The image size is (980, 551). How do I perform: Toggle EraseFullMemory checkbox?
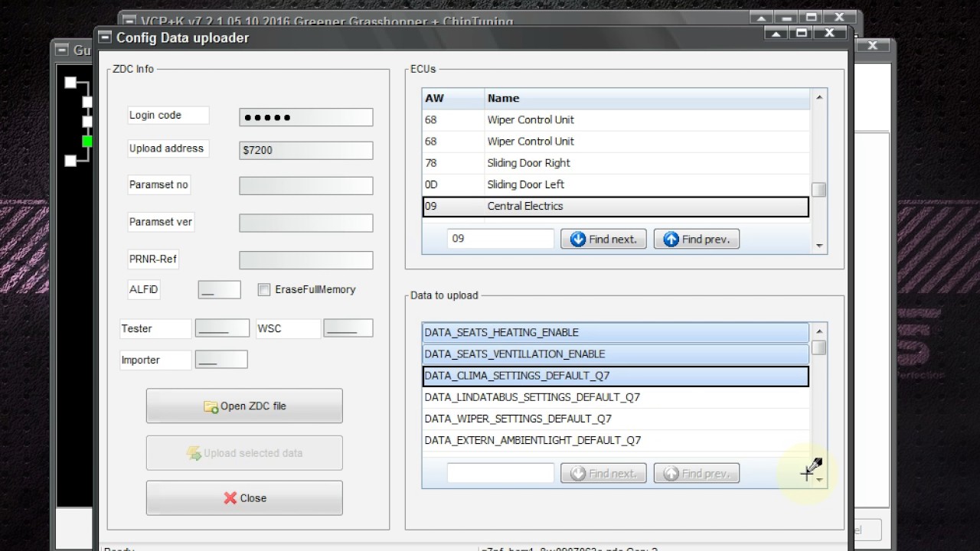264,289
